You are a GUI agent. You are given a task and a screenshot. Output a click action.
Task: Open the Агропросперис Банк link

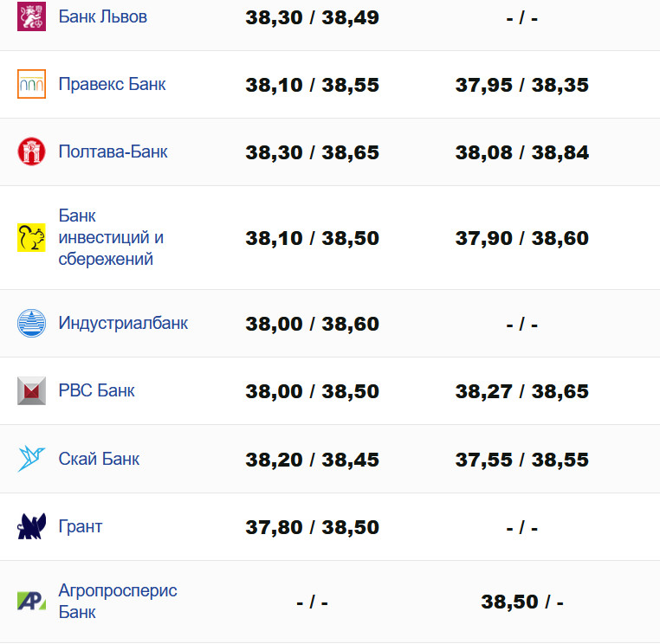pyautogui.click(x=117, y=601)
